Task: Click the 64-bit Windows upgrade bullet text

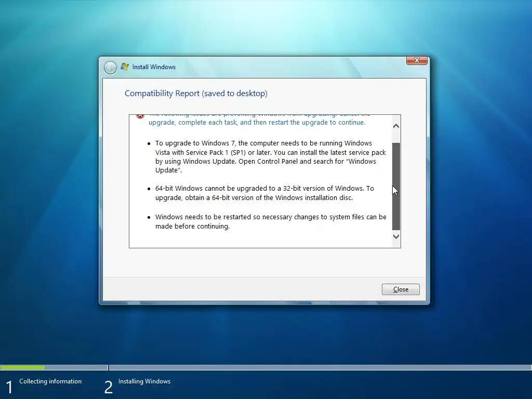Action: (264, 193)
